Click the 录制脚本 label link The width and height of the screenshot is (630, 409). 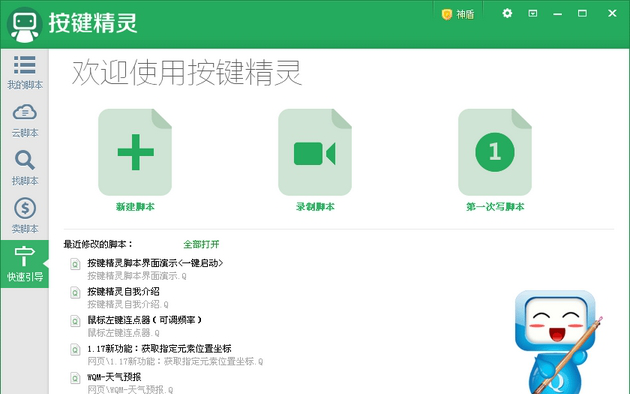[315, 207]
